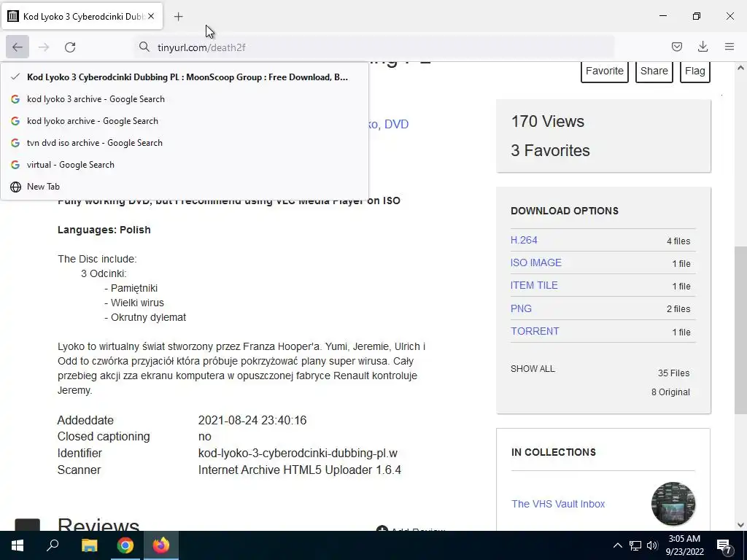Click the Favorite button

(x=605, y=71)
